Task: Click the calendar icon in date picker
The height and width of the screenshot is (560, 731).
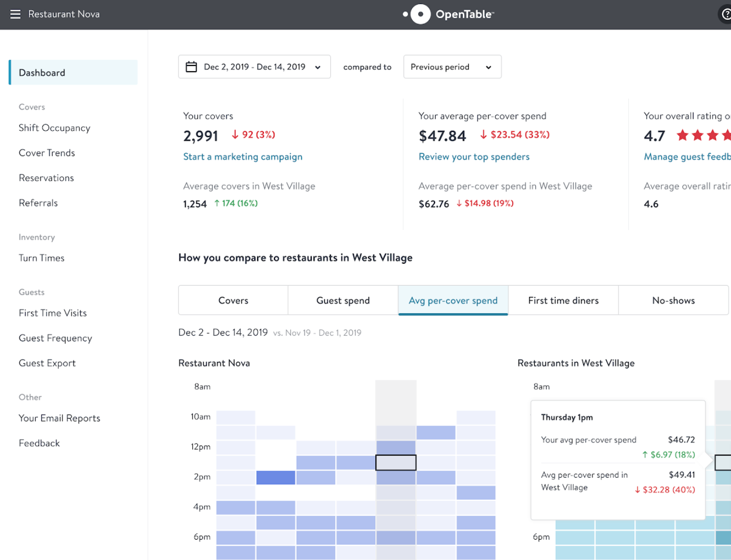Action: [191, 67]
